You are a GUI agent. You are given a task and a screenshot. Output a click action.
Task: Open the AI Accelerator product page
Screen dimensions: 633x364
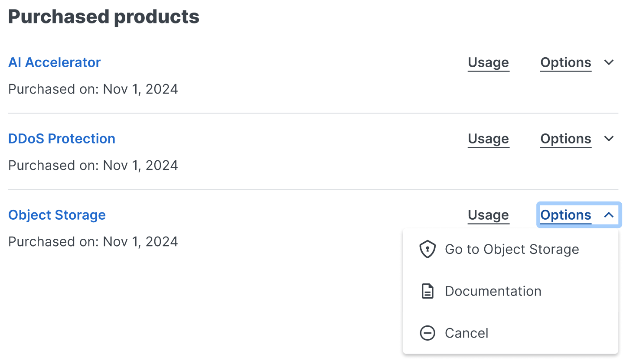(x=54, y=62)
